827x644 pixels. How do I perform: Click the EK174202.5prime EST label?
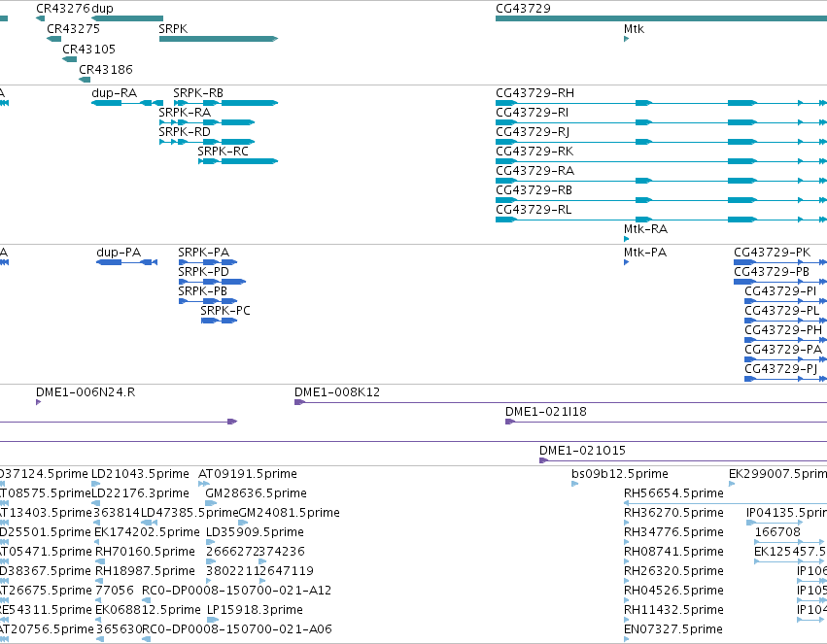coord(147,533)
